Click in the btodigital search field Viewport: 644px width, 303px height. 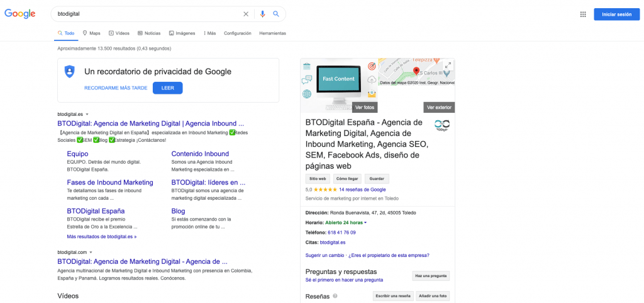pos(148,14)
